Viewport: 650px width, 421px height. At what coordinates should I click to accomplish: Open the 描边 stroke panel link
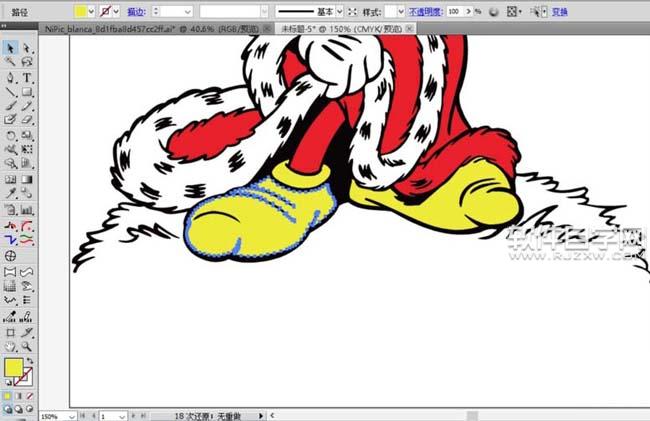click(136, 12)
